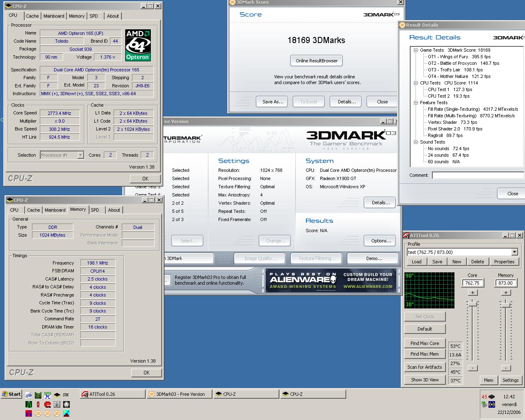Click Find Max Mem in ATITool
The image size is (525, 420).
pos(425,354)
